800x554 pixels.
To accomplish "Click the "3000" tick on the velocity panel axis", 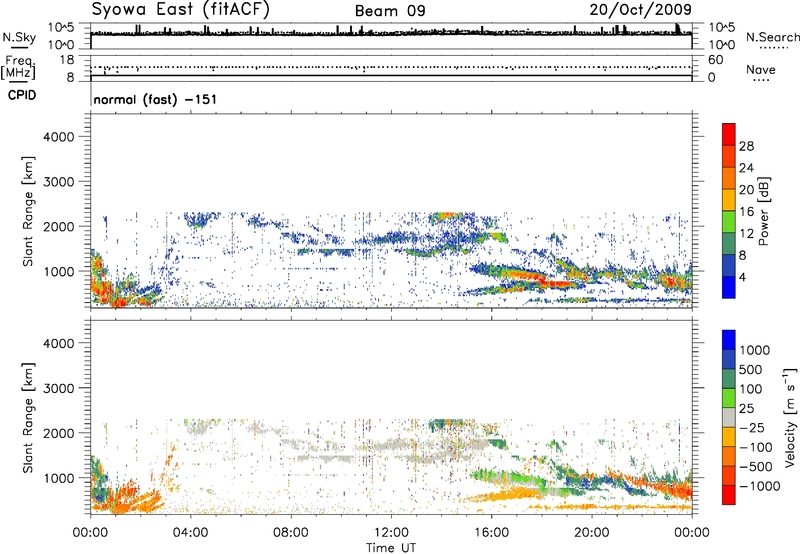I will tap(58, 389).
